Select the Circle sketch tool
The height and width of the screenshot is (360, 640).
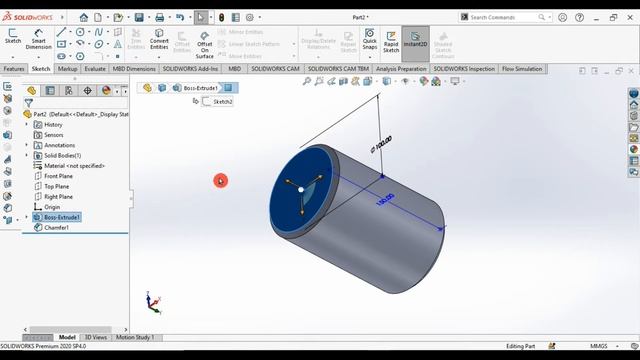[80, 32]
